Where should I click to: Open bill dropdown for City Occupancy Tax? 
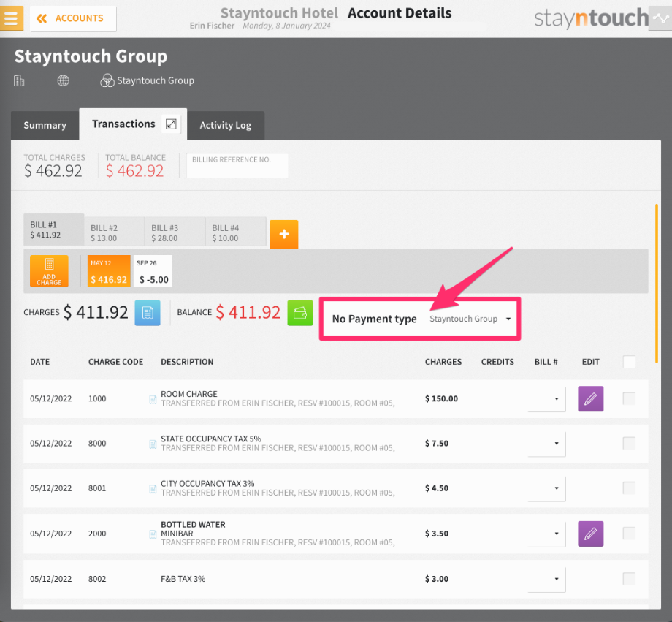pos(547,488)
